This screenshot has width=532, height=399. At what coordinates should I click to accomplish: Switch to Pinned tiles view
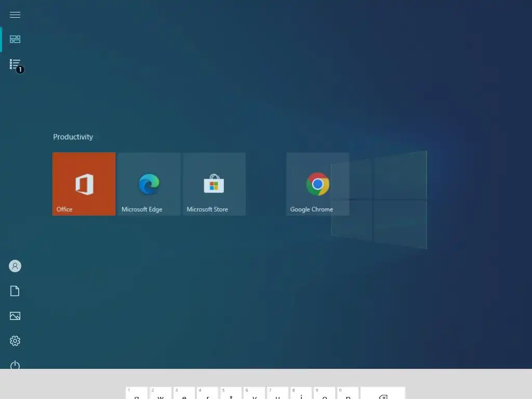[x=15, y=39]
